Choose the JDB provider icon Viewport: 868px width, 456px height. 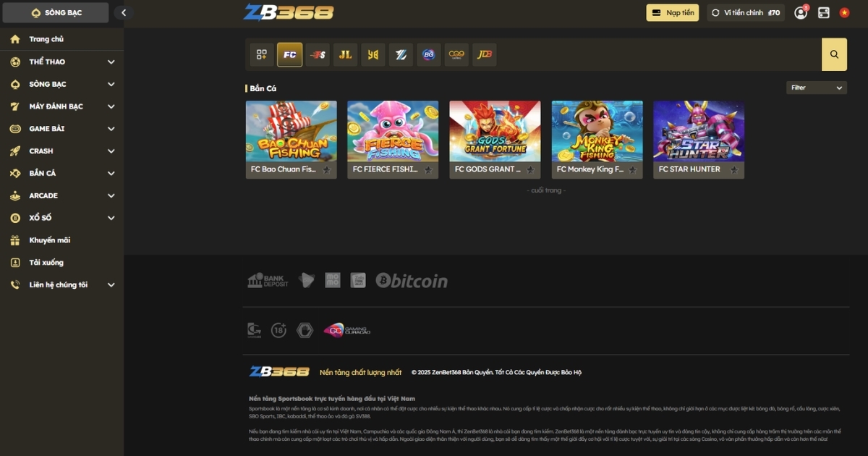click(x=484, y=55)
